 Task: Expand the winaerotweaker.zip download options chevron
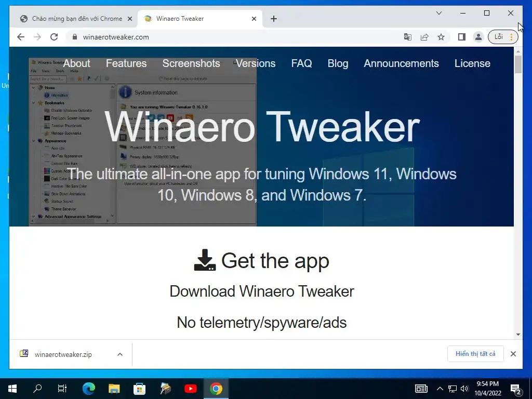[120, 354]
